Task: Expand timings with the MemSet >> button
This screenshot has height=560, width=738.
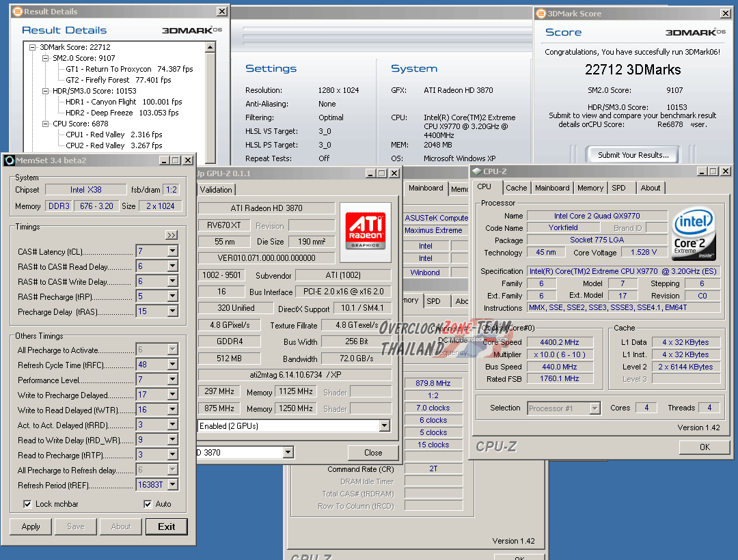Action: 172,235
